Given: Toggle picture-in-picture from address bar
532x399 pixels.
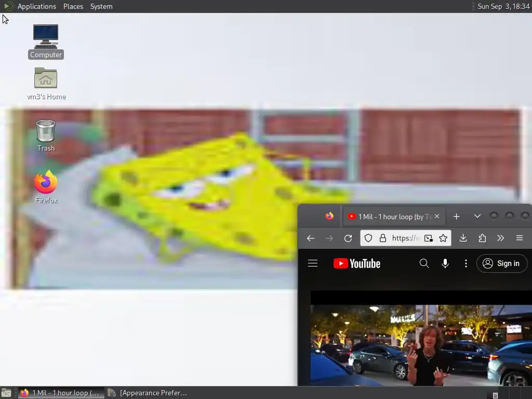Looking at the screenshot, I should (x=429, y=238).
